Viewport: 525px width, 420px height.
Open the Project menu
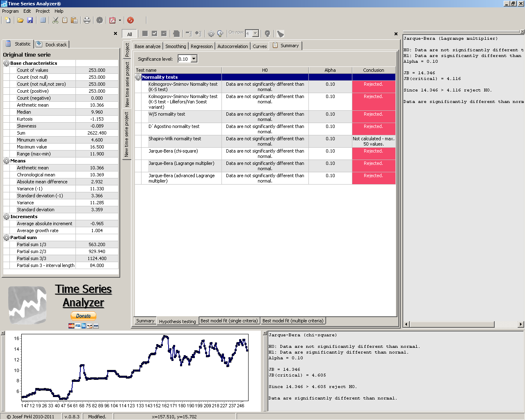(x=43, y=11)
